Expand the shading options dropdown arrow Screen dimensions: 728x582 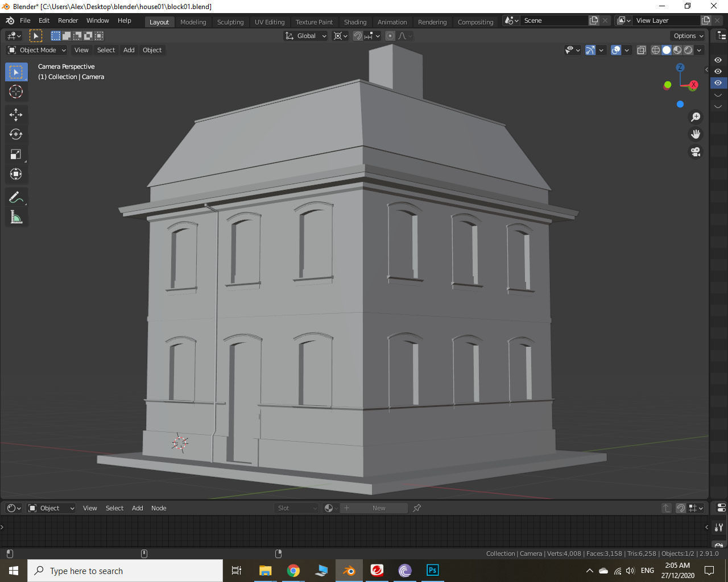coord(699,50)
